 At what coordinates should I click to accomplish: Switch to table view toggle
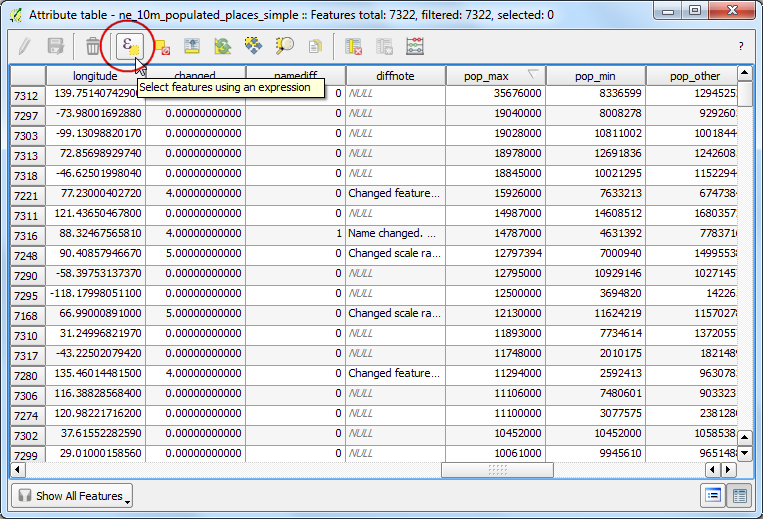click(740, 496)
